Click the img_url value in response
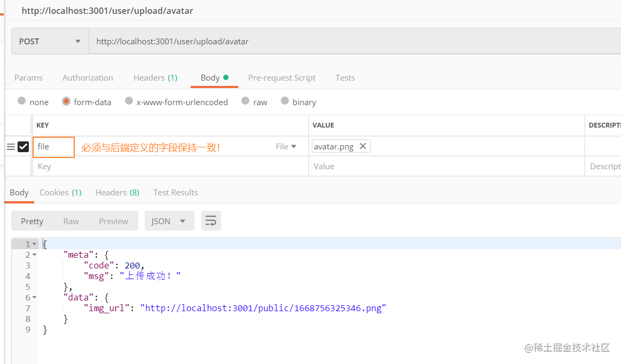 [x=263, y=308]
